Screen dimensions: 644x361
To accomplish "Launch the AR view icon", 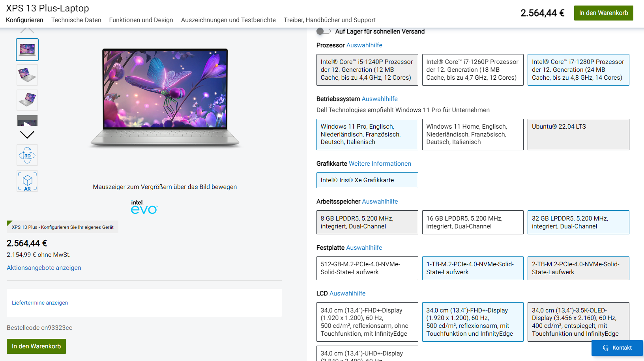I will [27, 181].
